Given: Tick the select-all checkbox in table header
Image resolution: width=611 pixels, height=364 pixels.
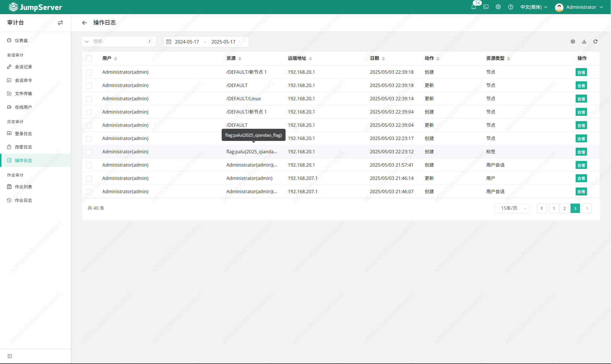Looking at the screenshot, I should click(89, 58).
